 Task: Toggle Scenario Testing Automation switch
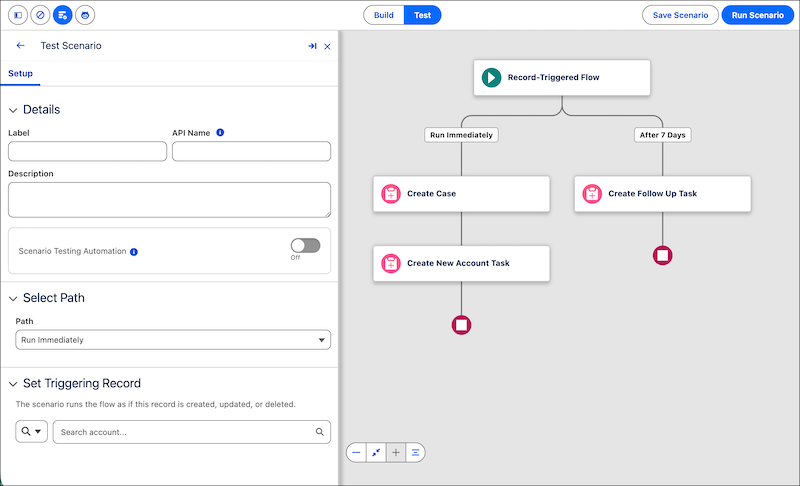click(305, 246)
